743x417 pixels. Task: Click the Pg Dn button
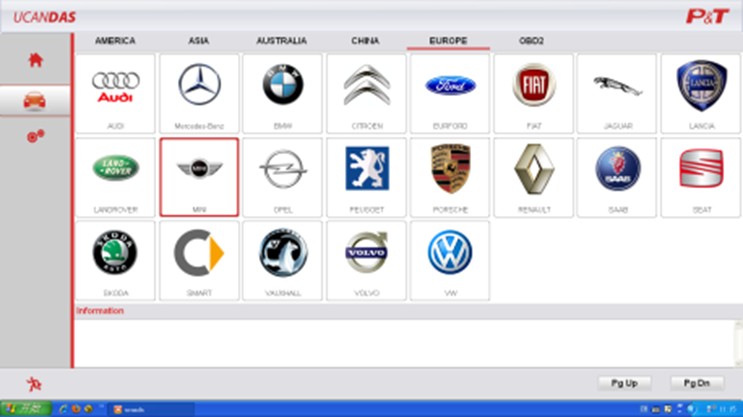point(697,383)
